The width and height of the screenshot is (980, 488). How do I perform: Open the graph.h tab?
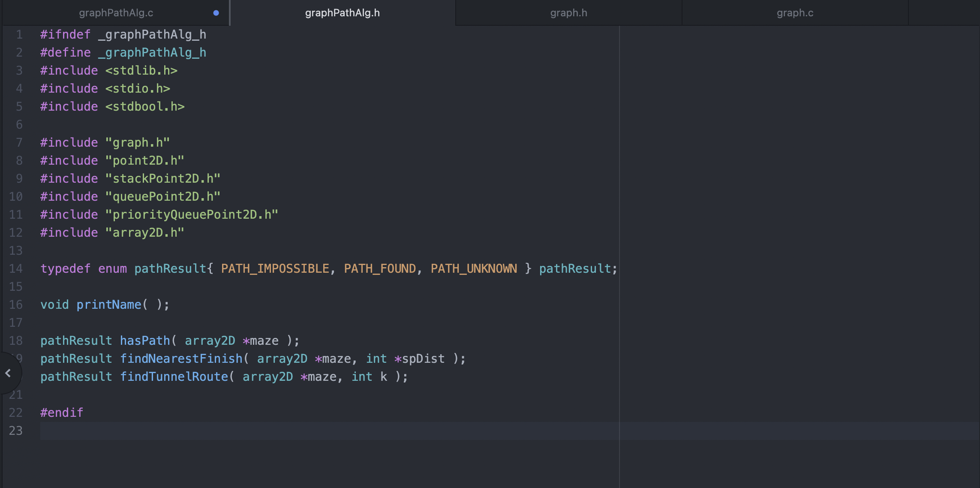568,13
